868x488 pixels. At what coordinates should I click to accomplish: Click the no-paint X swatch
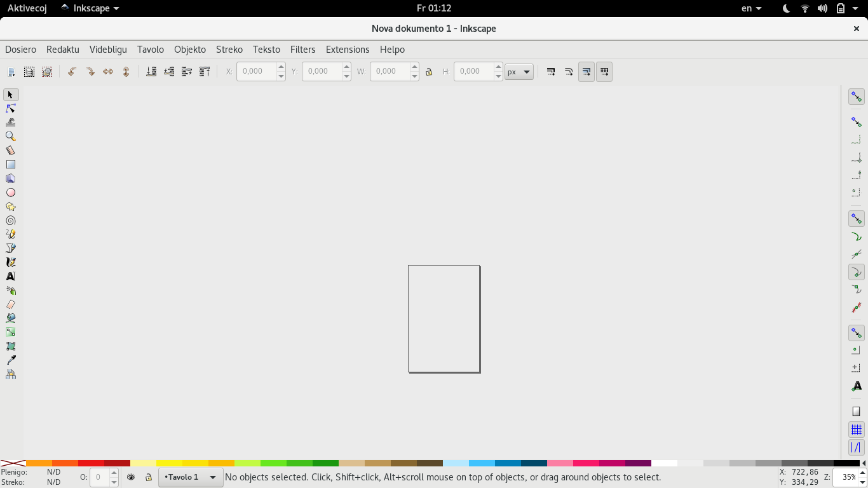pos(13,463)
